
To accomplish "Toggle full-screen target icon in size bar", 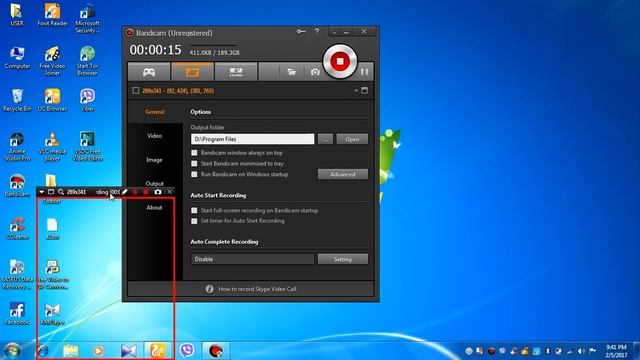I will click(364, 91).
